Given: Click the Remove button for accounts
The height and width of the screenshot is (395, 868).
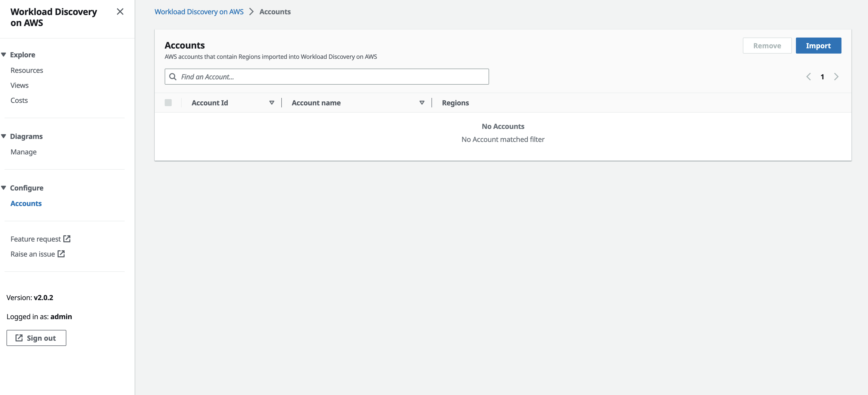Looking at the screenshot, I should pos(767,45).
